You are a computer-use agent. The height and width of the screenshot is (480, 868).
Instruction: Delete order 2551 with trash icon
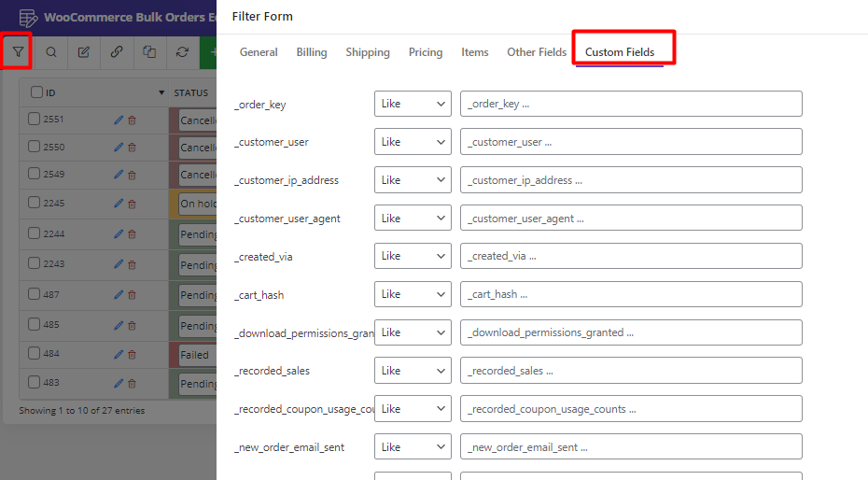[x=132, y=120]
